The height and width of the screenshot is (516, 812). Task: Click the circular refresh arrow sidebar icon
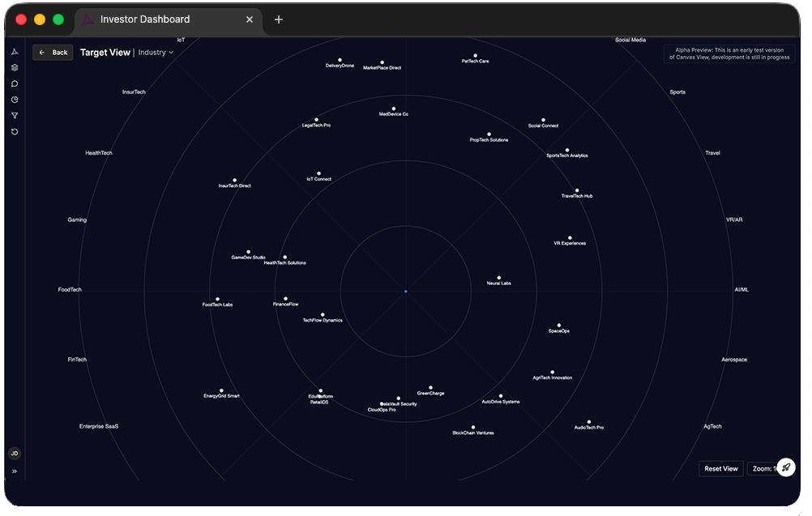[15, 132]
